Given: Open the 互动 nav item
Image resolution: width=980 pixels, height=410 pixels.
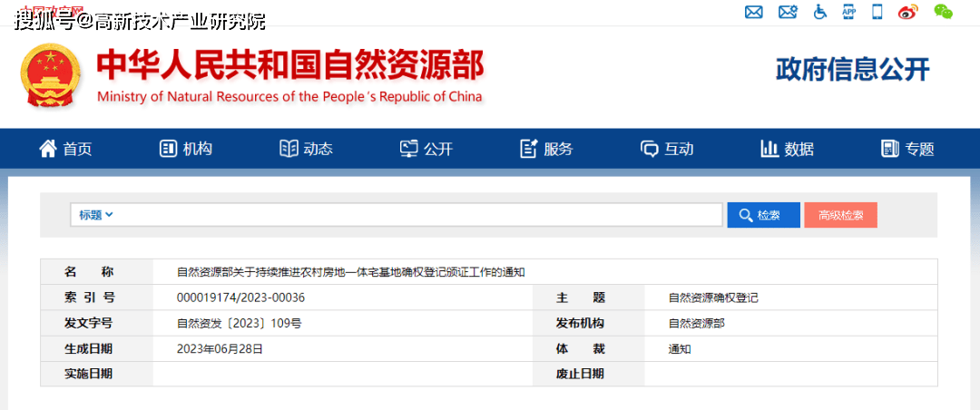Looking at the screenshot, I should pyautogui.click(x=667, y=149).
